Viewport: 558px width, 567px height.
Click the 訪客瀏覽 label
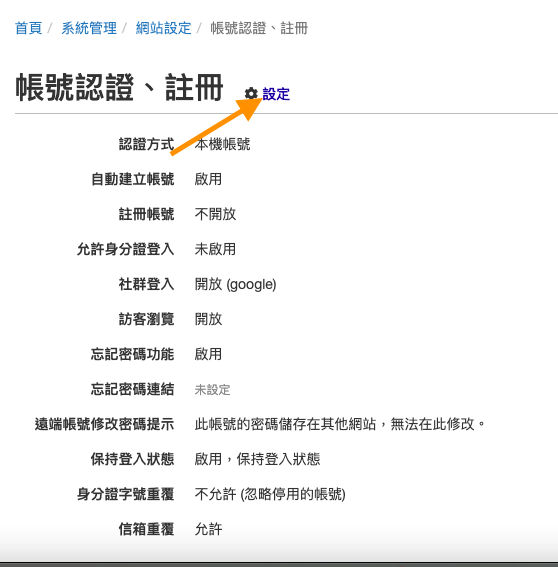(x=146, y=319)
